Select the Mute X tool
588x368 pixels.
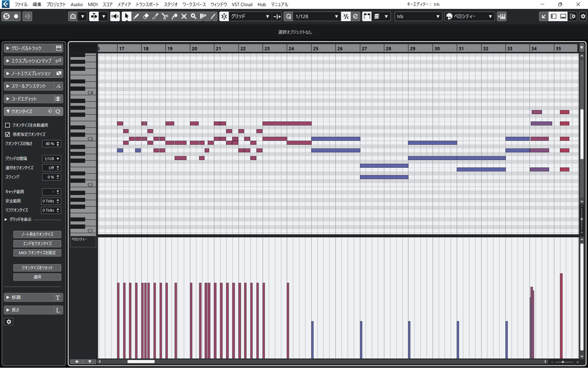pyautogui.click(x=184, y=16)
